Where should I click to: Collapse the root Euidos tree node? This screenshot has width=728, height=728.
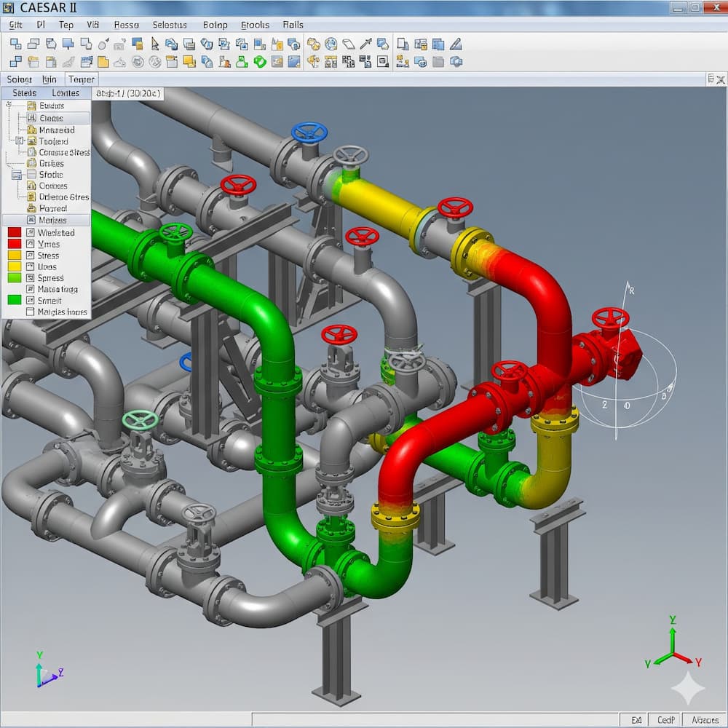tap(9, 106)
